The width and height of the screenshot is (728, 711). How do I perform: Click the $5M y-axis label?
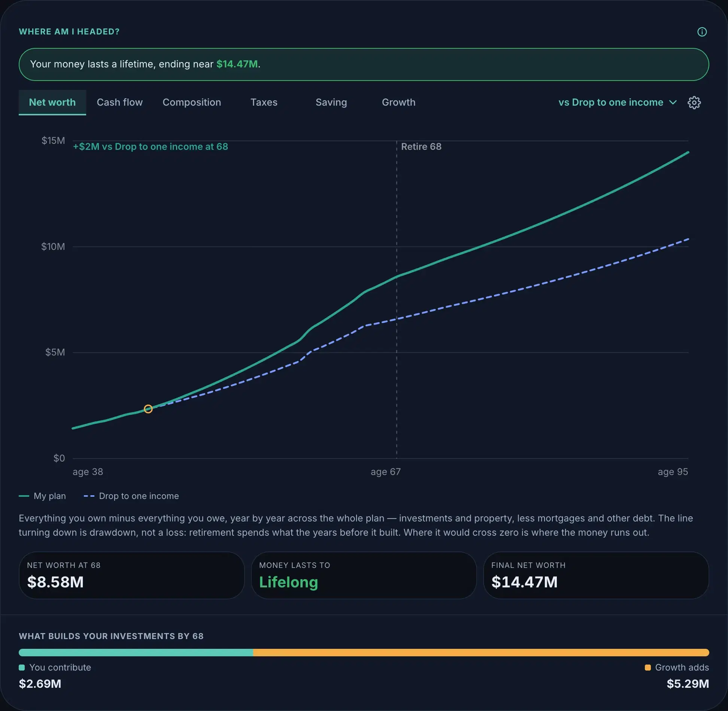55,353
